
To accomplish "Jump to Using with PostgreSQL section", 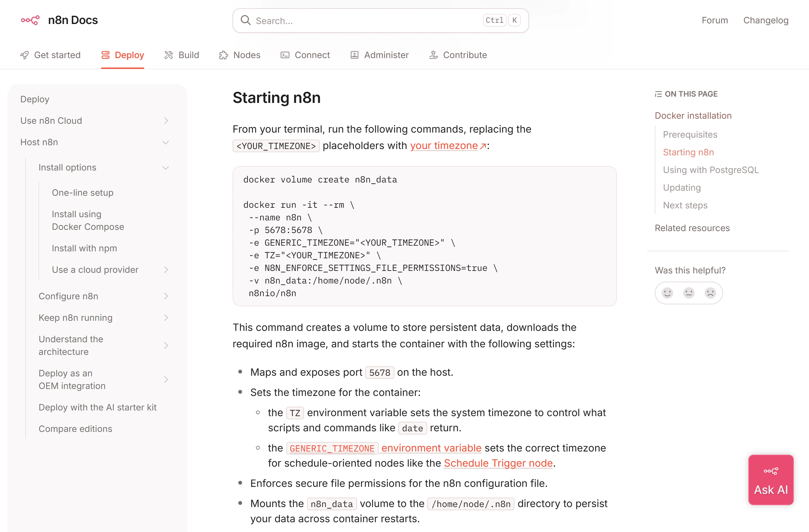I will (x=710, y=170).
